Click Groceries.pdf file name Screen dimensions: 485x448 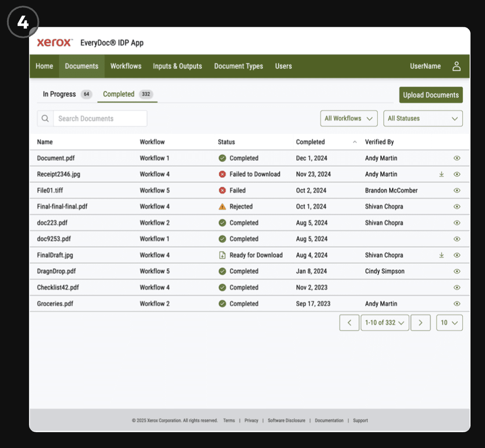coord(55,303)
